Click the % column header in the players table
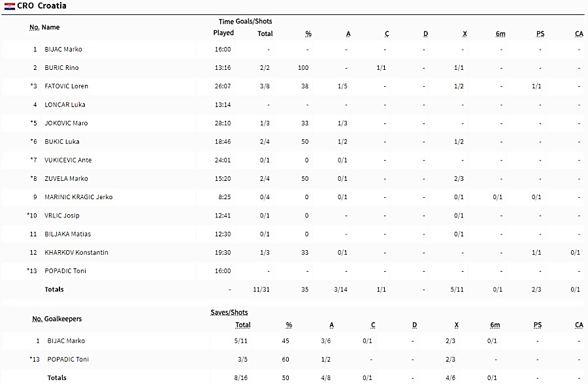Image resolution: width=588 pixels, height=384 pixels. click(x=308, y=34)
